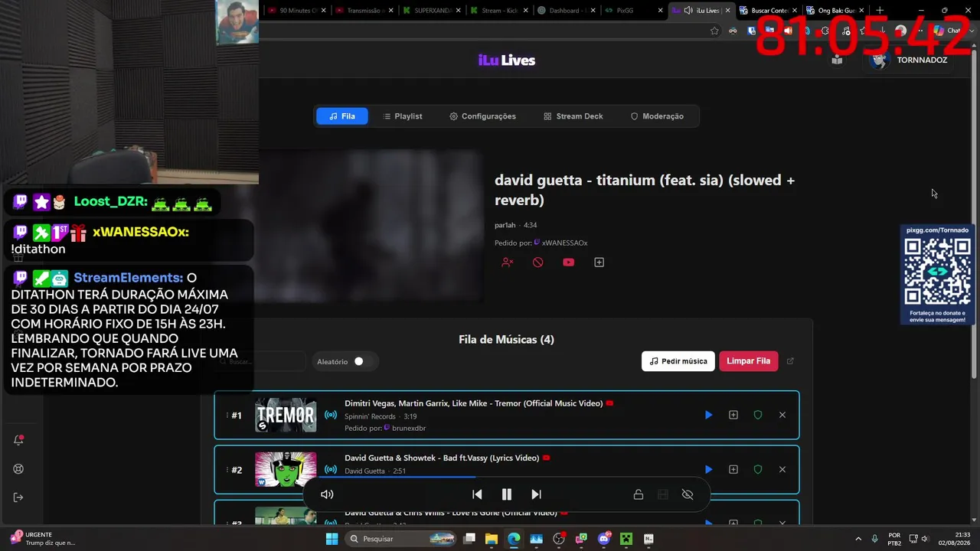The height and width of the screenshot is (551, 980).
Task: Open Microsoft Edge from the taskbar
Action: coord(514,539)
